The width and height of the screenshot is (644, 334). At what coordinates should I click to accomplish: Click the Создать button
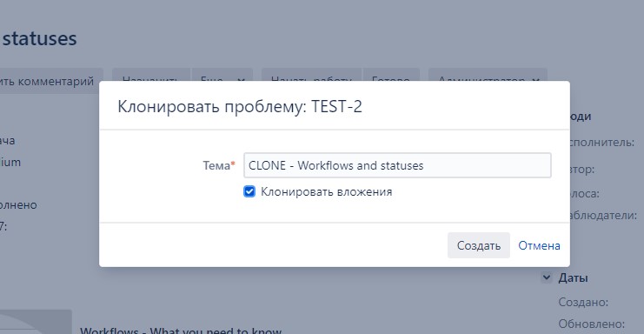click(479, 245)
